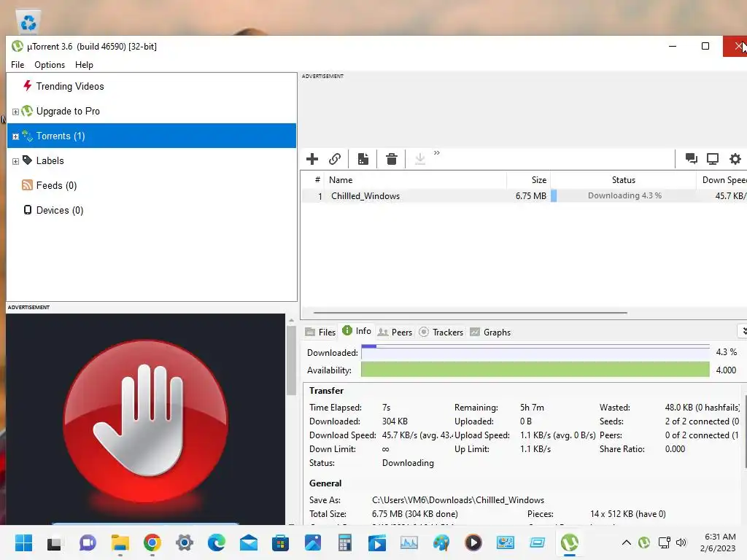The image size is (747, 560).
Task: Open Trending Videos in sidebar
Action: click(x=69, y=86)
